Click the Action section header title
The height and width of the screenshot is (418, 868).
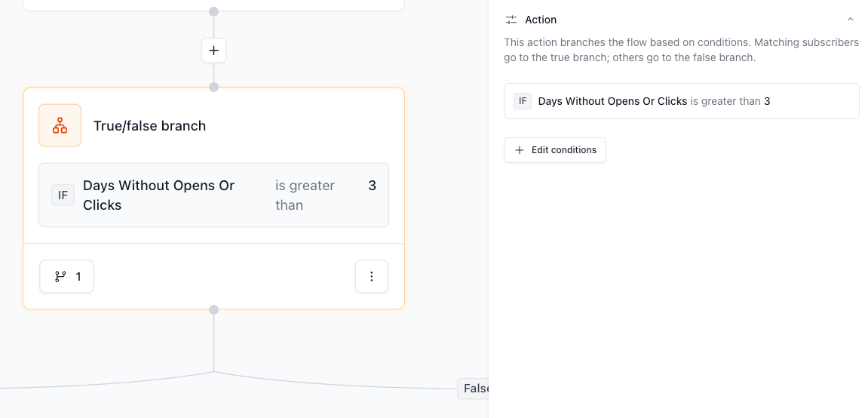click(541, 20)
